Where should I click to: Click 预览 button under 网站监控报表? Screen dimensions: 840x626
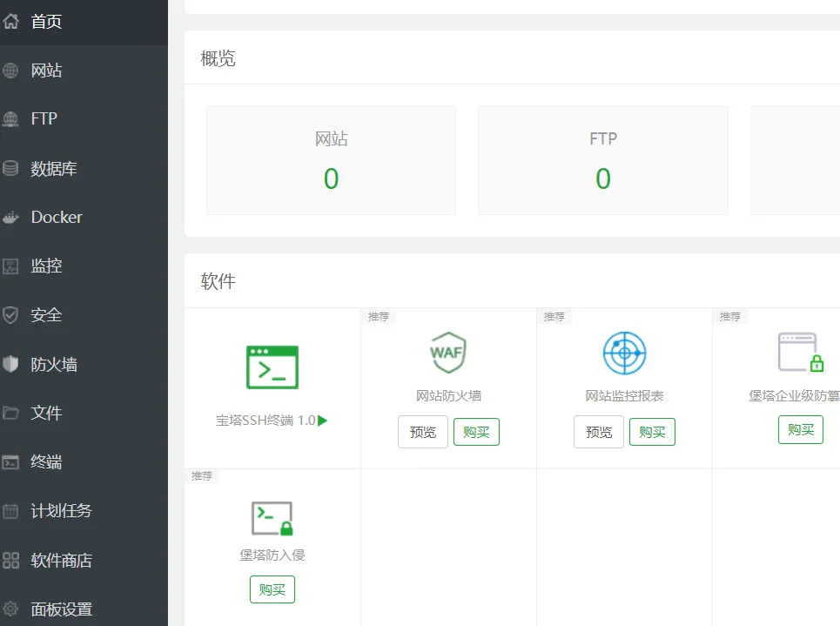click(x=598, y=432)
